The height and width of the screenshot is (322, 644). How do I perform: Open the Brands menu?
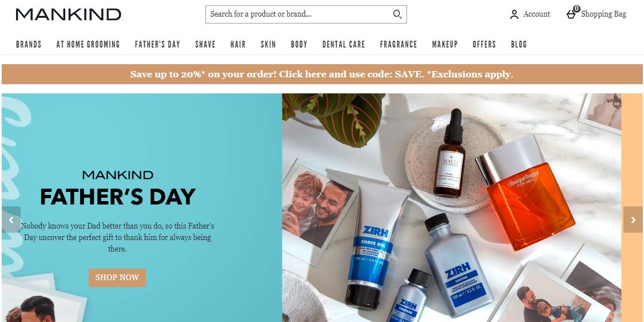29,45
